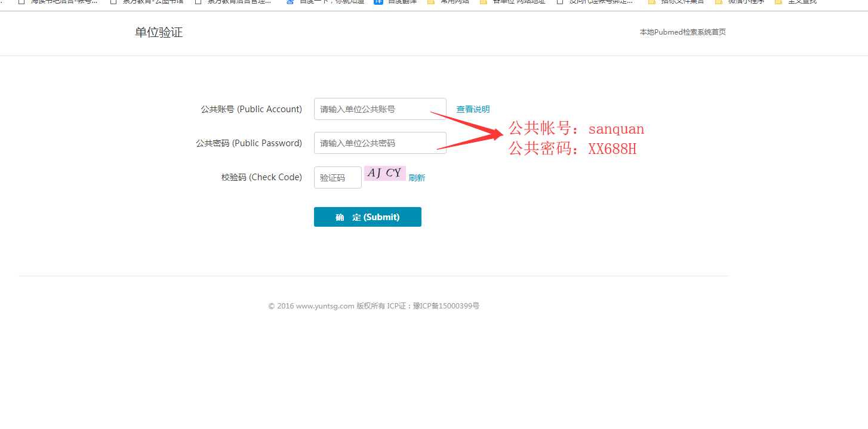This screenshot has height=429, width=868.
Task: Click the AJCY captcha image
Action: coord(384,173)
